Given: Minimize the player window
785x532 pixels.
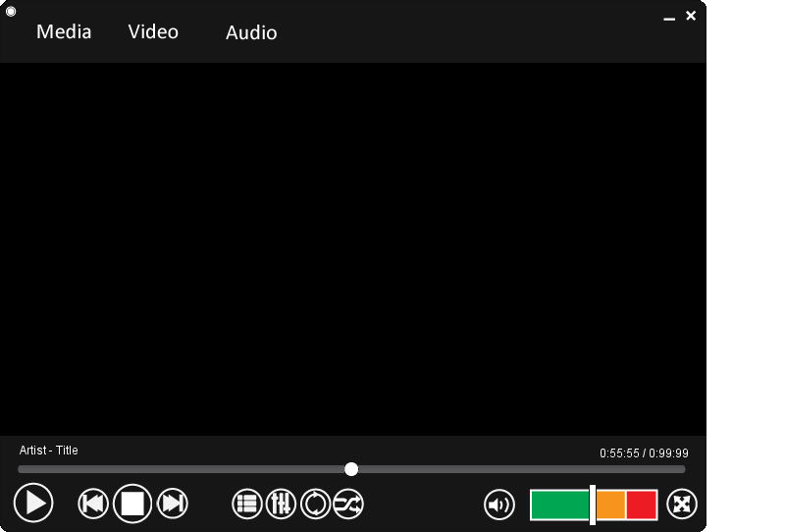Looking at the screenshot, I should click(x=669, y=19).
